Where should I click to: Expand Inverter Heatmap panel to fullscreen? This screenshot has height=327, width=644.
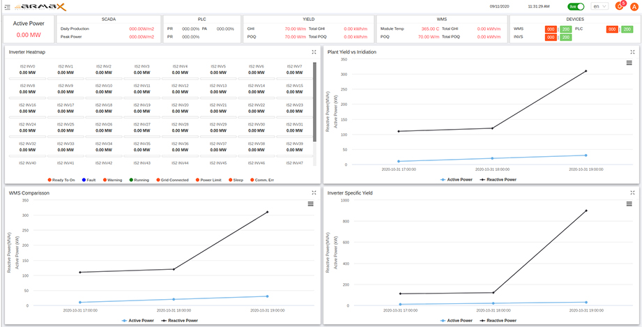coord(314,52)
